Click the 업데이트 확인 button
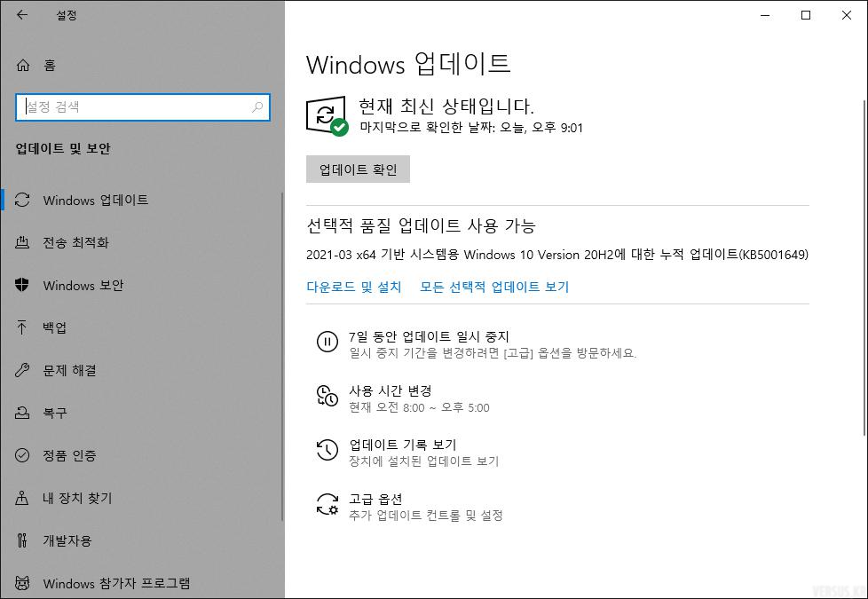 pos(358,169)
